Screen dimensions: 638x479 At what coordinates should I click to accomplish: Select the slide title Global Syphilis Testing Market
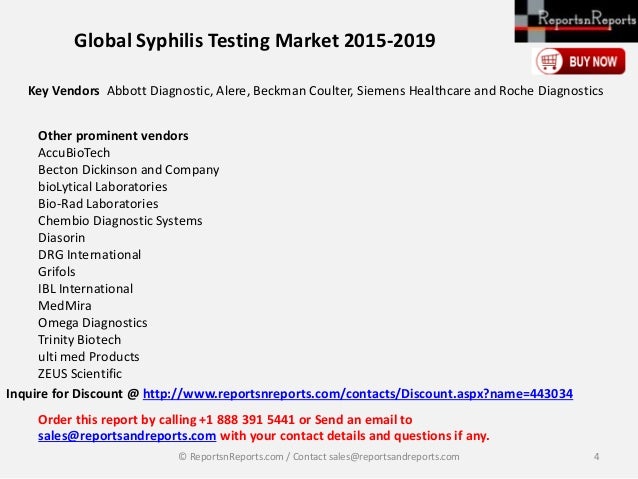[255, 40]
